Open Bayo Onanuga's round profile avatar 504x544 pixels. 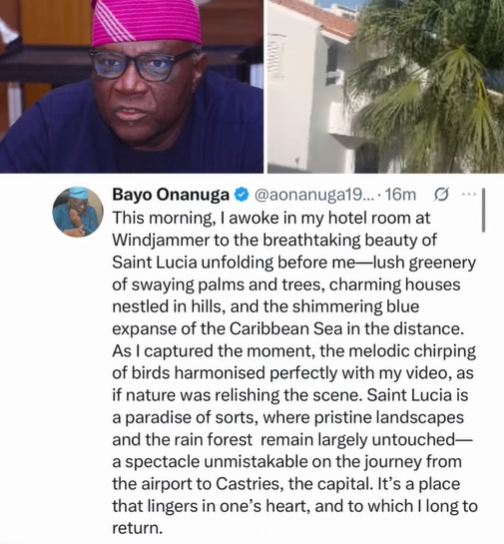click(78, 212)
